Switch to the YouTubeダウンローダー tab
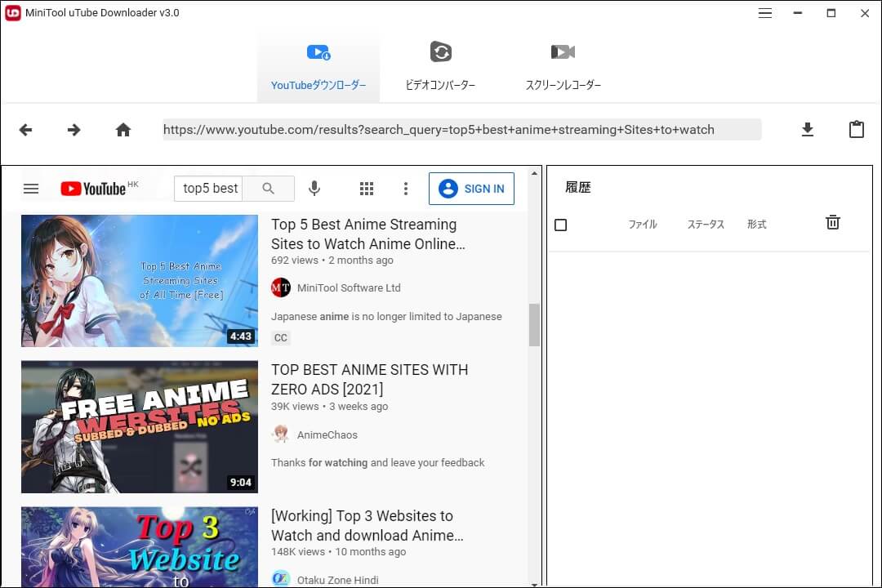 coord(318,66)
